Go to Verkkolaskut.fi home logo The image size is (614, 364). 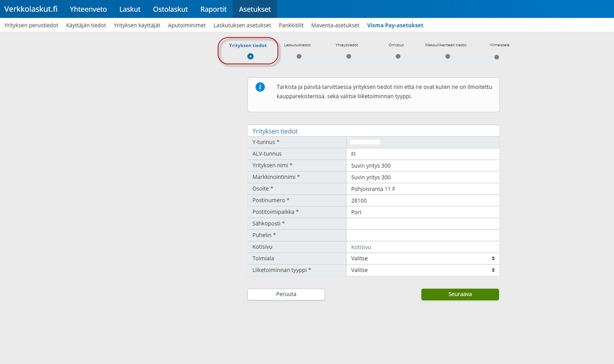tap(31, 9)
